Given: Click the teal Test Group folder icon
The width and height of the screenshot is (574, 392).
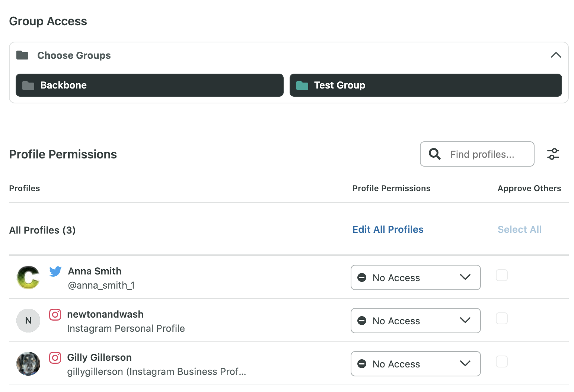Looking at the screenshot, I should point(302,86).
